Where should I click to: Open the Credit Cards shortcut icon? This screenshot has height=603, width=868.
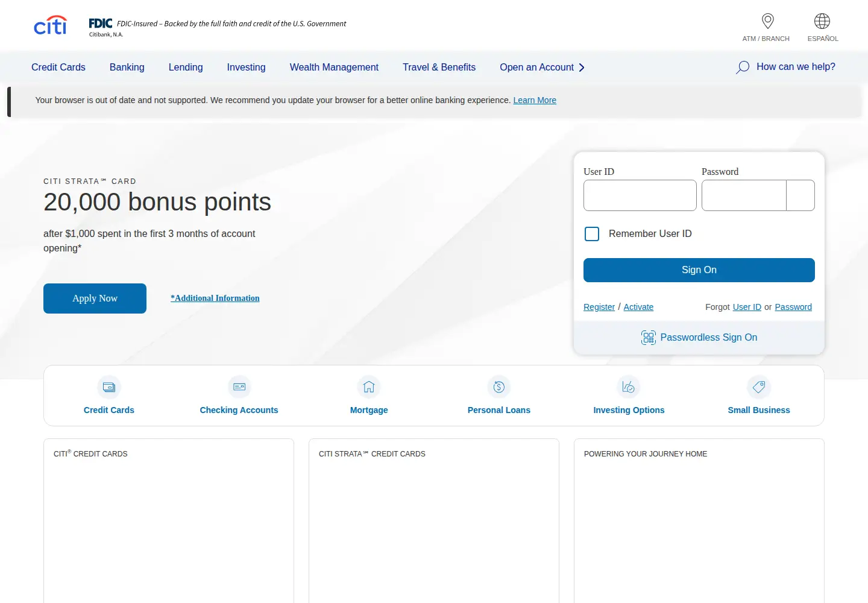(109, 387)
